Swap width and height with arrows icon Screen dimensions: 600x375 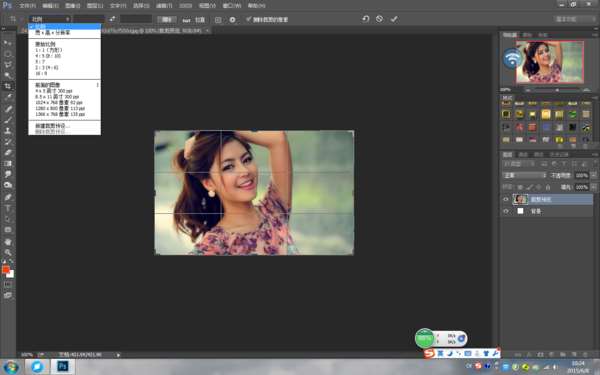coord(112,19)
